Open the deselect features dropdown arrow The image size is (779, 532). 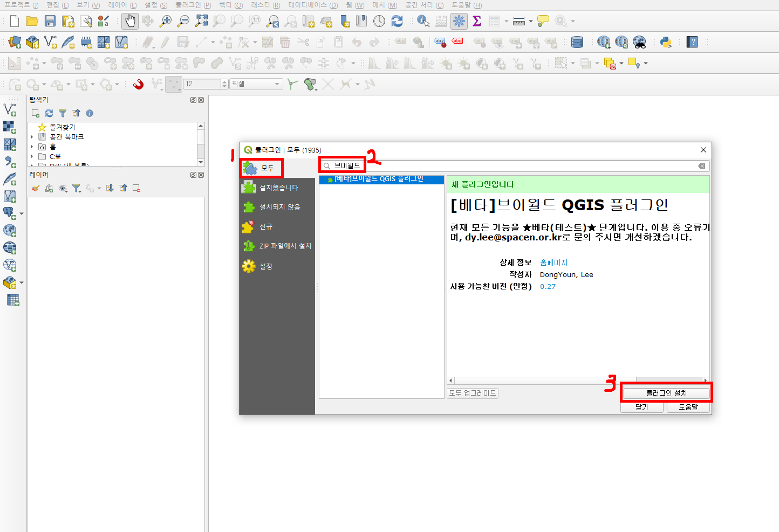click(621, 64)
